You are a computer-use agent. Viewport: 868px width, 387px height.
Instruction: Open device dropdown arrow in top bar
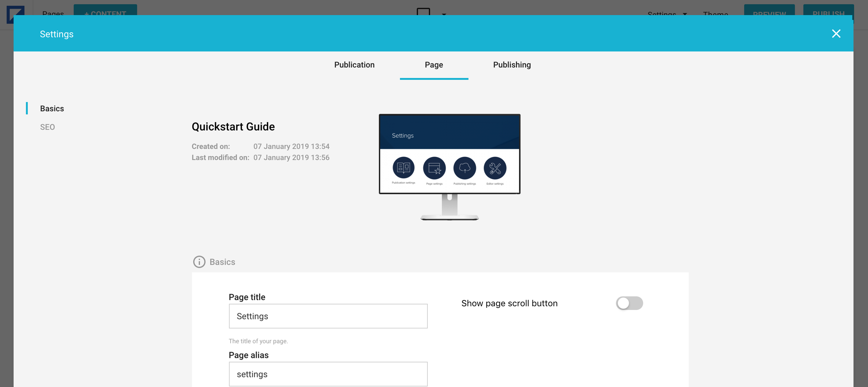point(444,14)
